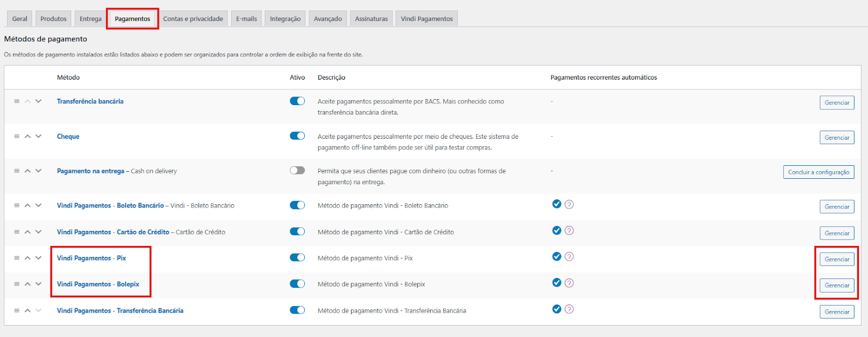This screenshot has width=868, height=337.
Task: Open the Assinaturas settings tab
Action: 371,19
